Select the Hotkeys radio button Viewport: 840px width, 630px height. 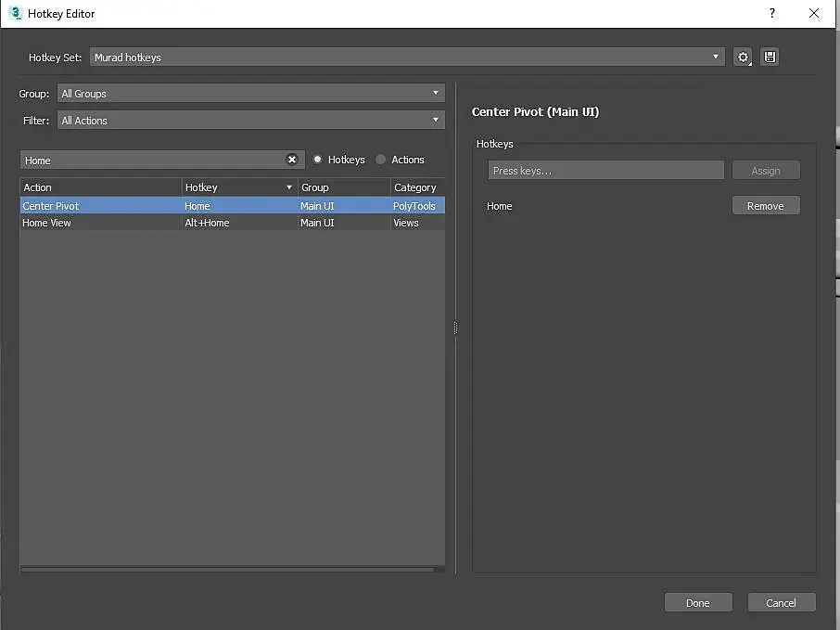click(x=318, y=160)
